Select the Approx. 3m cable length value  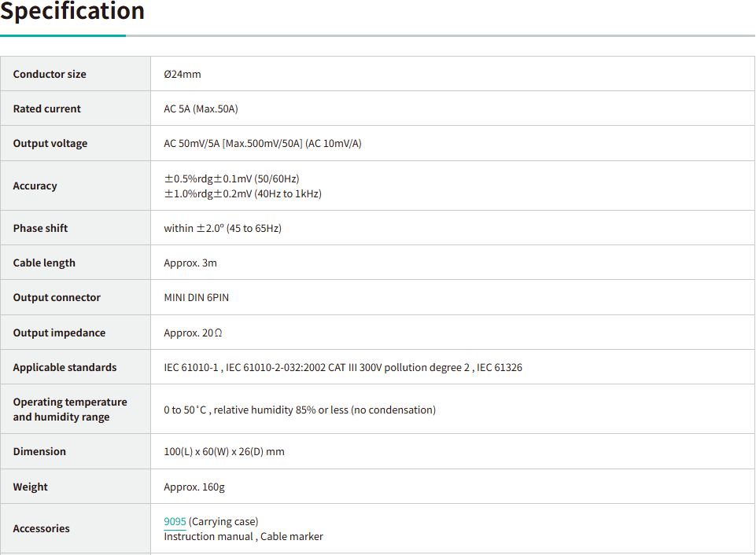tap(190, 263)
